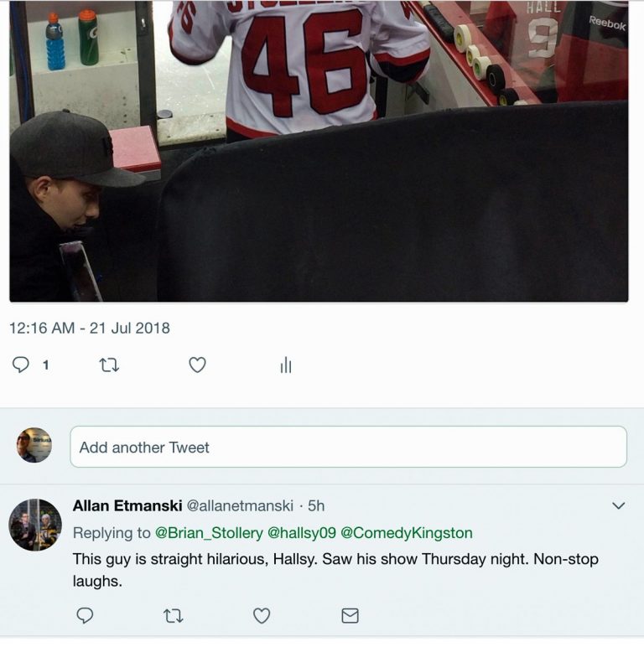
Task: Open the hockey jersey photo
Action: [319, 151]
